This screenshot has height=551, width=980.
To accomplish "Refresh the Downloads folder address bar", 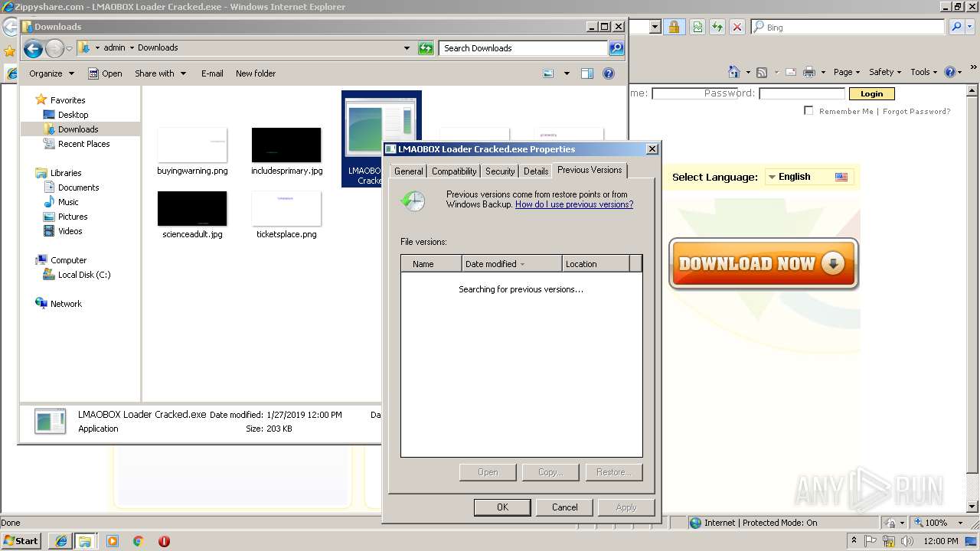I will (x=426, y=48).
